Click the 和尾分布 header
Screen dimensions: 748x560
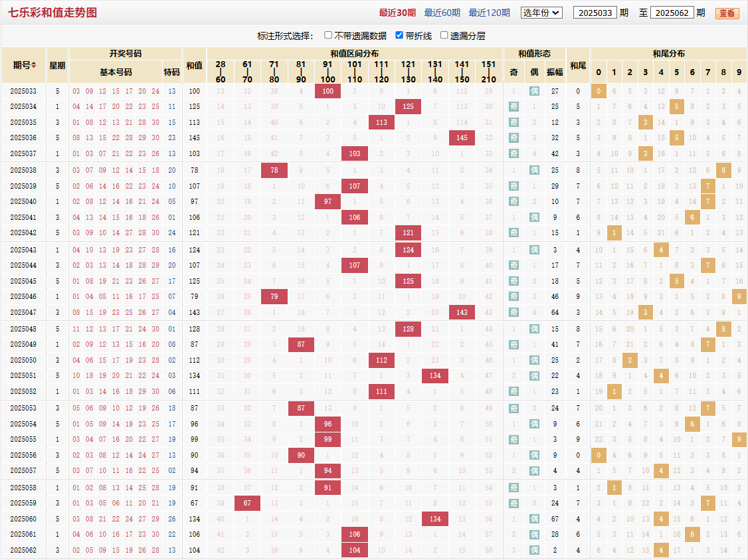(669, 53)
